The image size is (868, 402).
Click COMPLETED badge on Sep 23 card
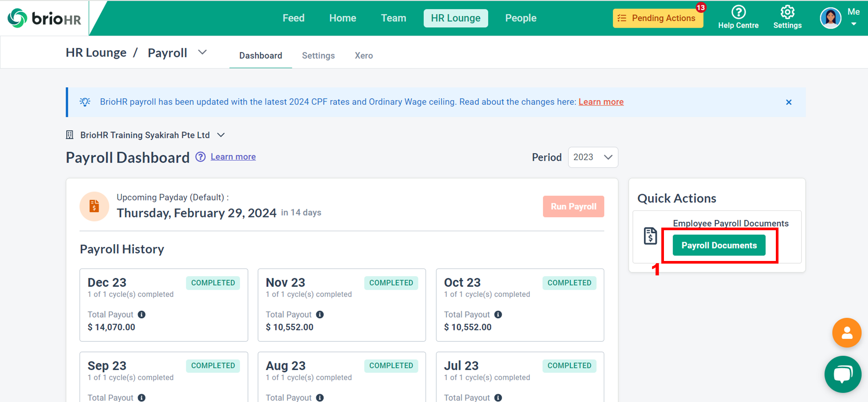tap(213, 366)
